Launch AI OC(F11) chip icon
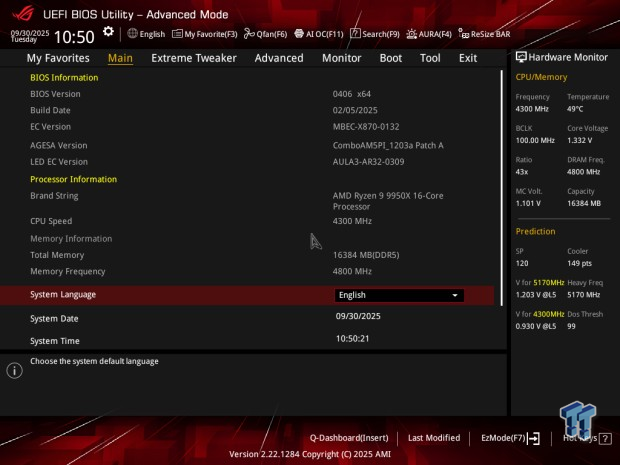The image size is (620, 465). point(299,34)
